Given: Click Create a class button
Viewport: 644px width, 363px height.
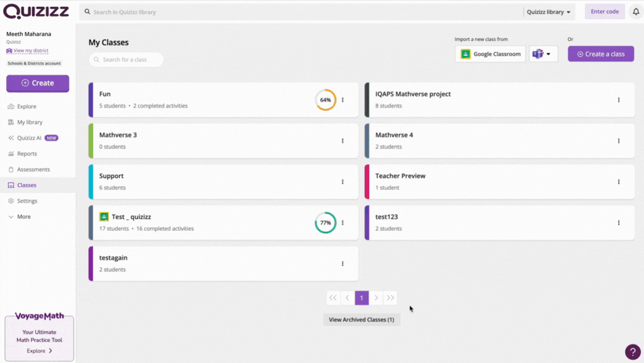Looking at the screenshot, I should [601, 54].
